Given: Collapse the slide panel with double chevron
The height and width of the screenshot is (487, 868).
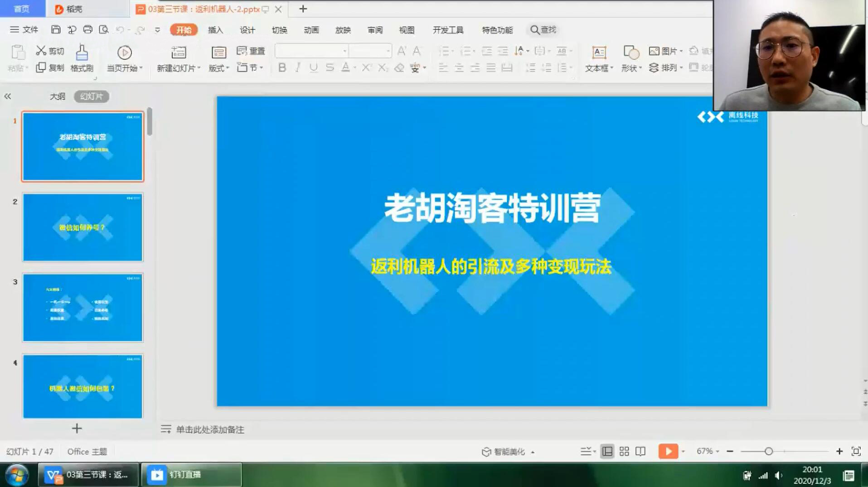Looking at the screenshot, I should [8, 96].
